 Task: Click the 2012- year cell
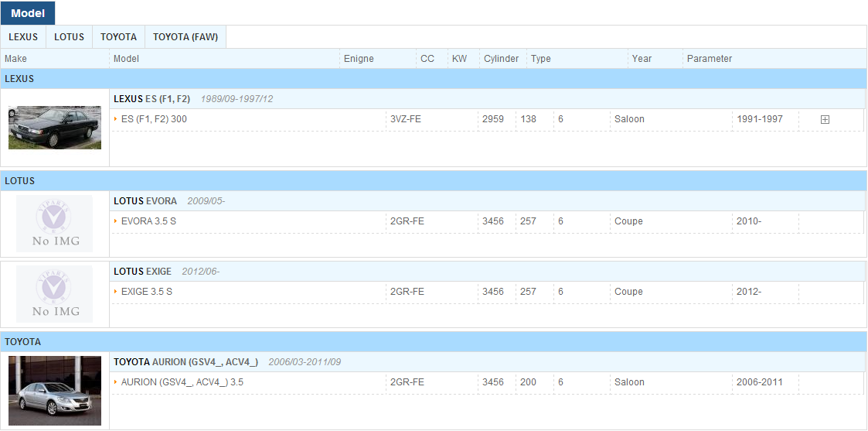pyautogui.click(x=749, y=292)
